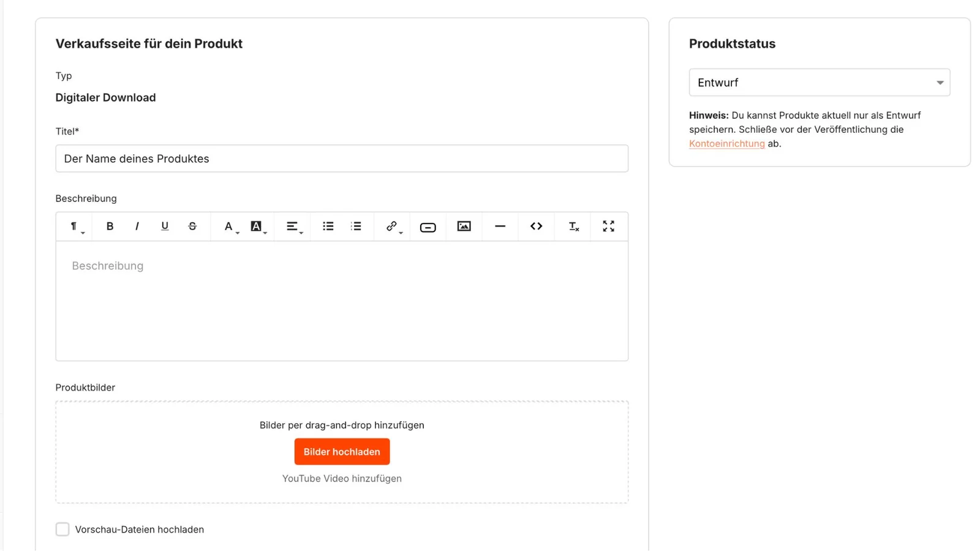This screenshot has width=980, height=551.
Task: Toggle underline formatting
Action: pos(165,227)
